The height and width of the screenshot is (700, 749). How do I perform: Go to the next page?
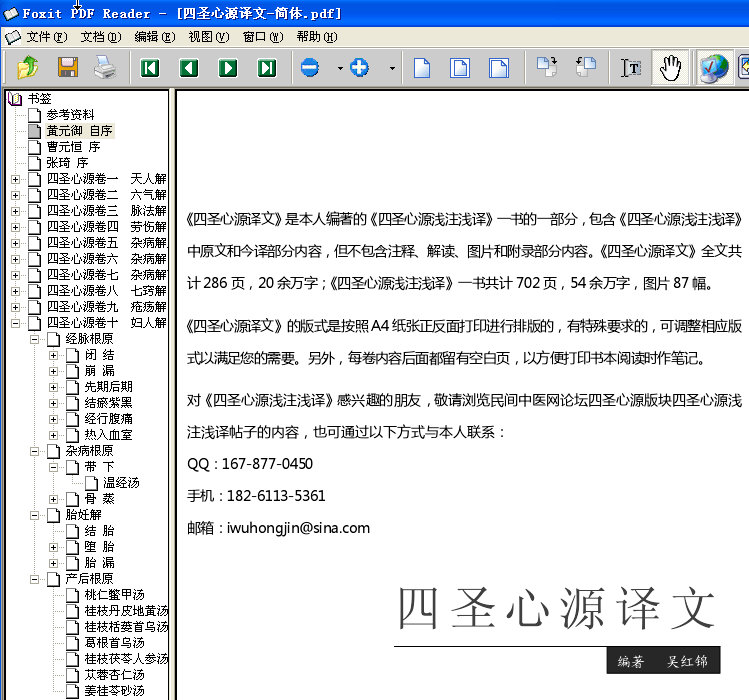coord(228,68)
